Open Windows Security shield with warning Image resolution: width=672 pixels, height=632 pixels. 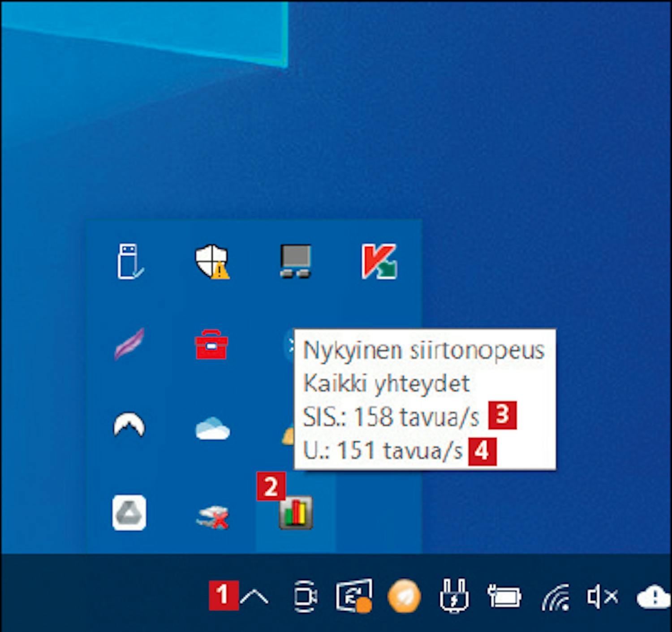[211, 261]
